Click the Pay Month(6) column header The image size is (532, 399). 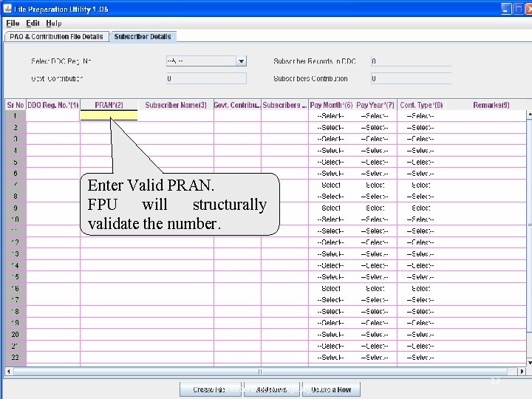pyautogui.click(x=331, y=105)
